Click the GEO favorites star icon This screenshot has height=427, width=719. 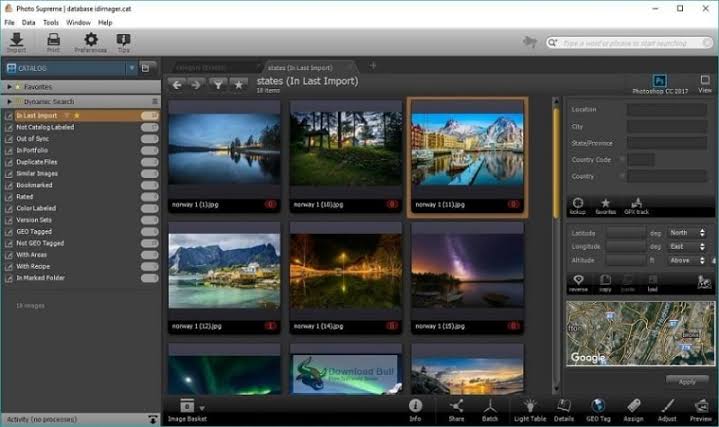605,206
